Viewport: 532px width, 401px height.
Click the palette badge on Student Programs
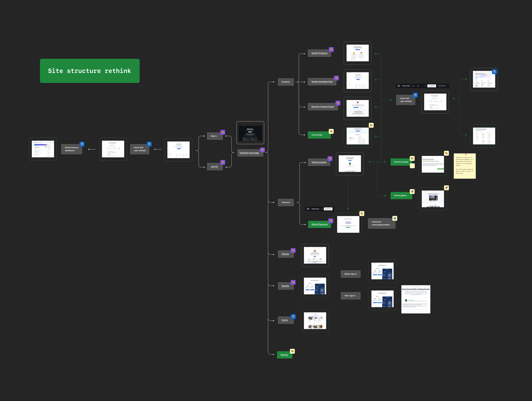[x=331, y=50]
